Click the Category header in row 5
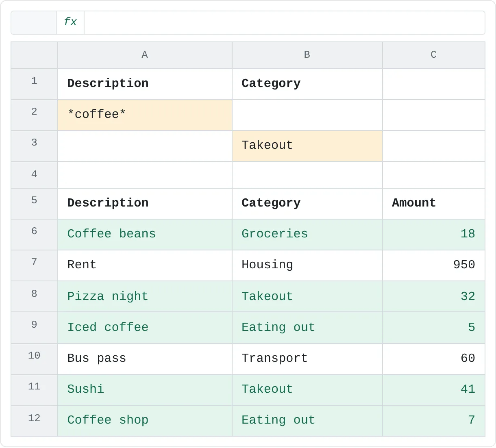The width and height of the screenshot is (496, 448). (307, 204)
